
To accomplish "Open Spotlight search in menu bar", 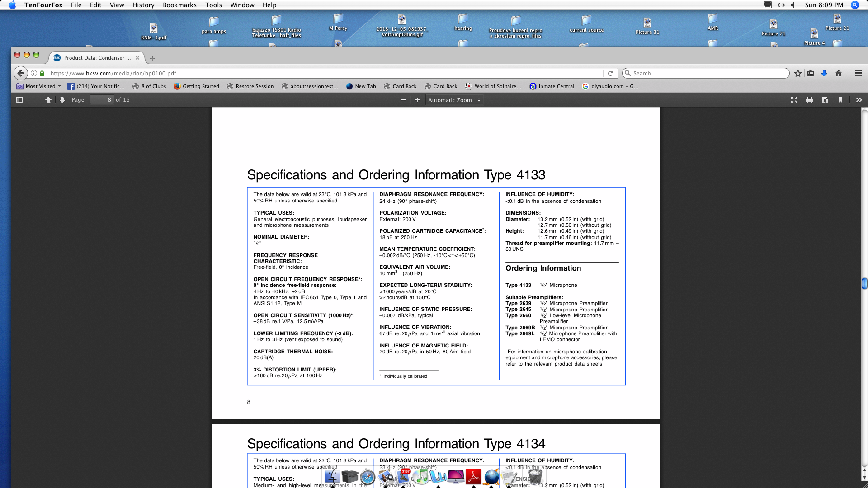I will pos(854,5).
